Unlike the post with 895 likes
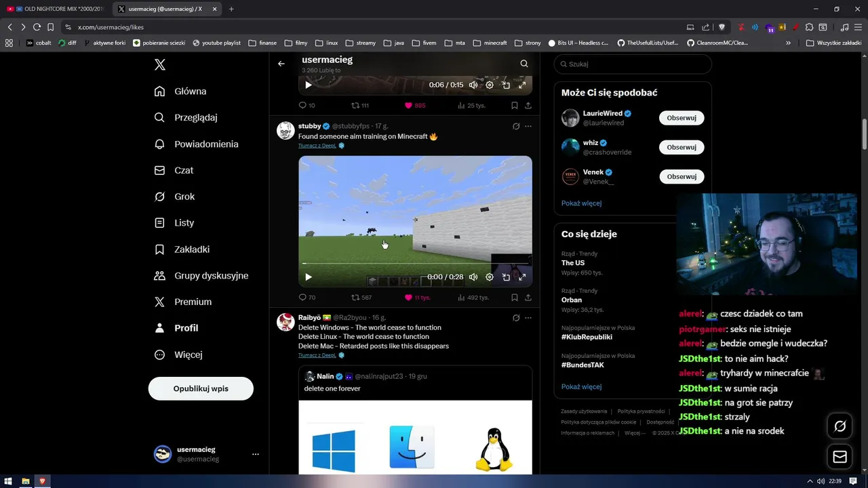 click(415, 106)
